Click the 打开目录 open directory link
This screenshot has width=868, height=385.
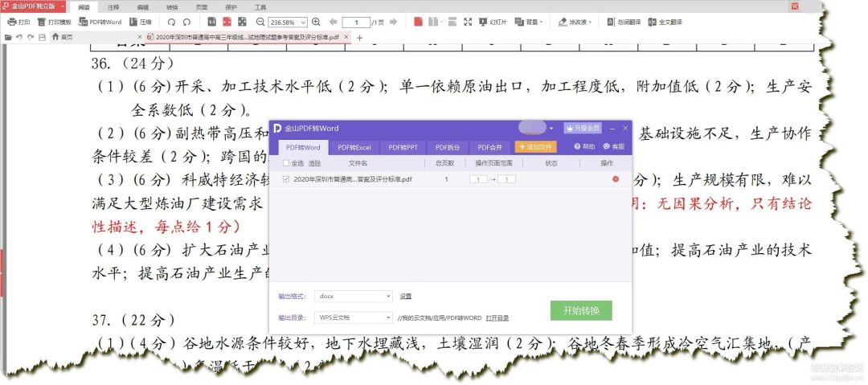[x=497, y=318]
